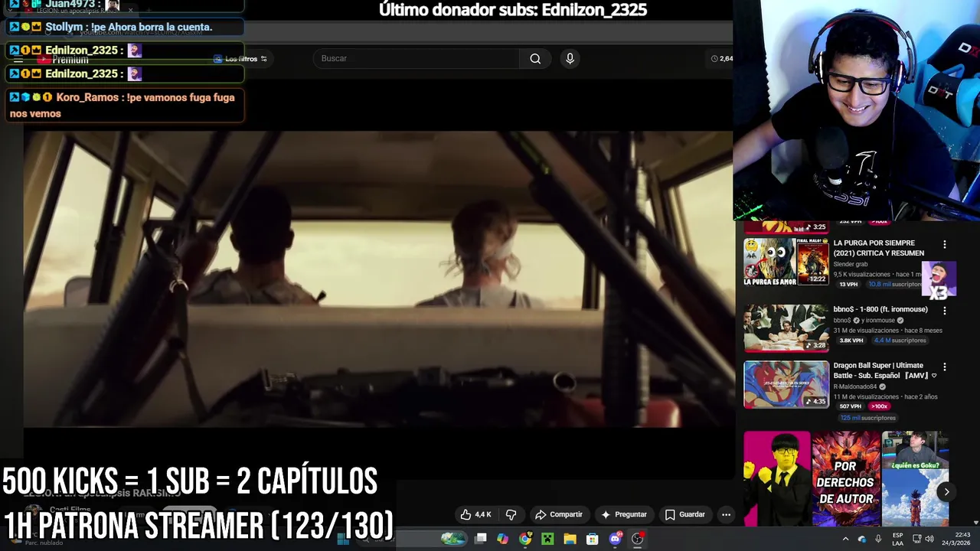This screenshot has width=980, height=551.
Task: Click the 10.8 mil suscriptores badge
Action: click(895, 284)
